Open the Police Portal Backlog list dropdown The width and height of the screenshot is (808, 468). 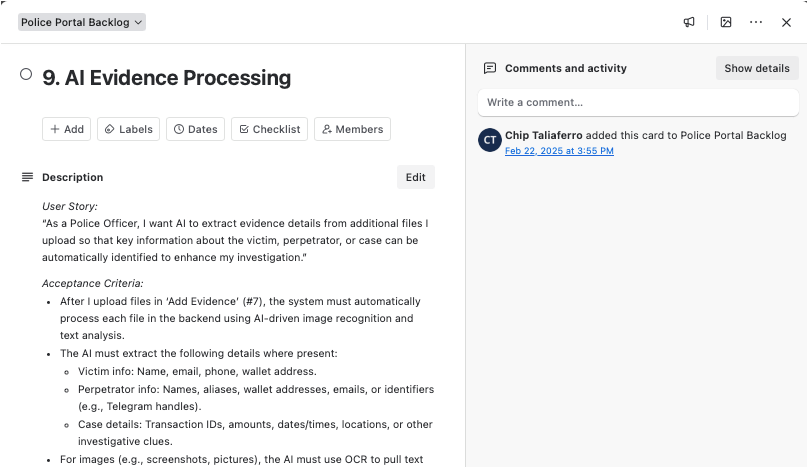(82, 22)
